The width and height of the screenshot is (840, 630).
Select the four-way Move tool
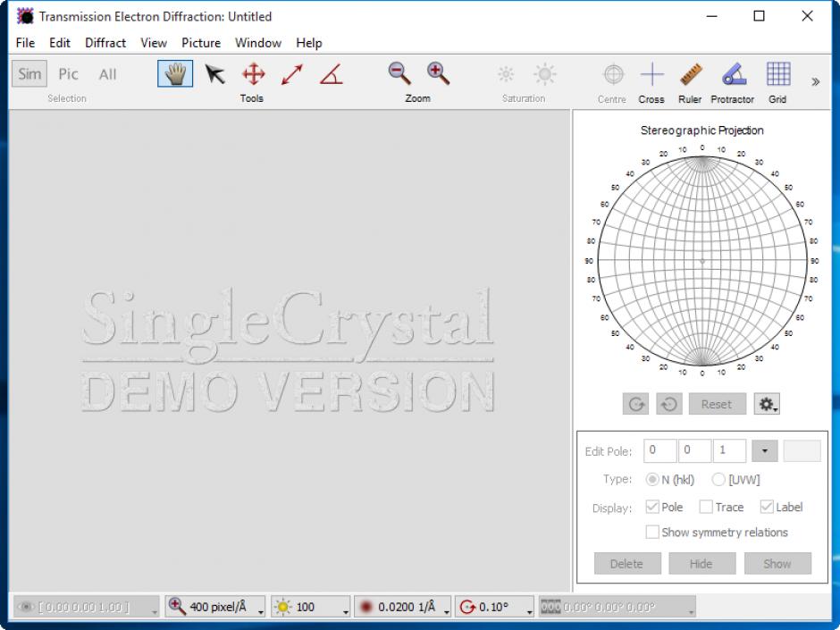254,74
